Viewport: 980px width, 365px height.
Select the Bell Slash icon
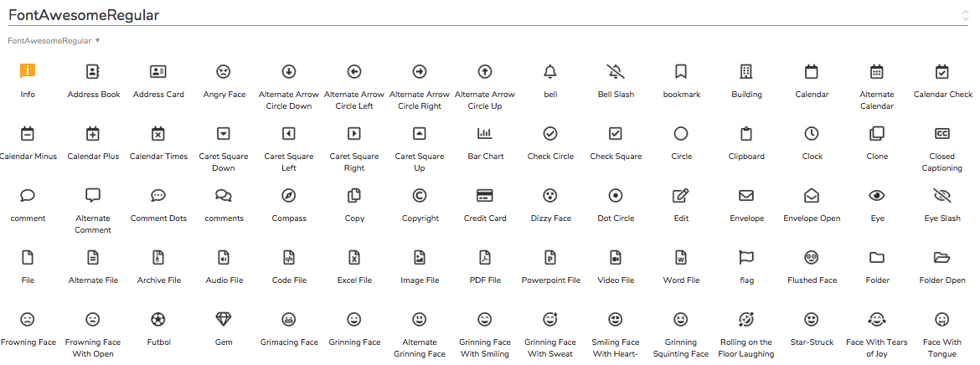click(x=616, y=71)
